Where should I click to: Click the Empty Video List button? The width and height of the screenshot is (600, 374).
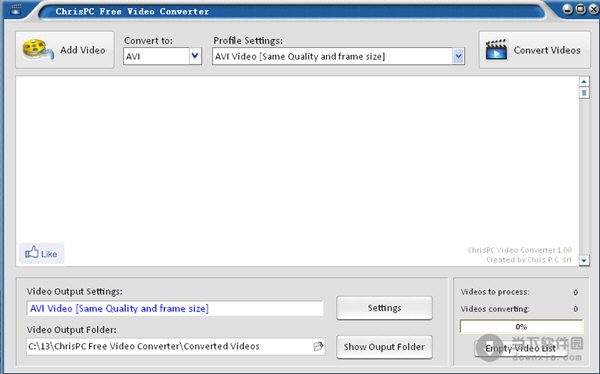520,348
